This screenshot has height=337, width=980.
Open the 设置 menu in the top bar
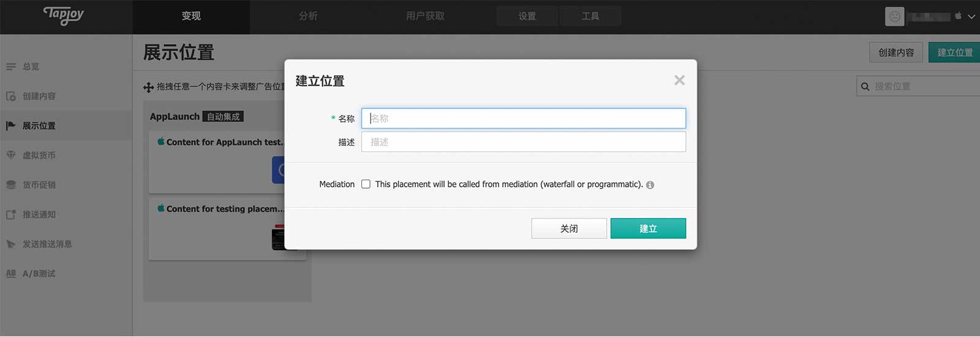pyautogui.click(x=527, y=16)
